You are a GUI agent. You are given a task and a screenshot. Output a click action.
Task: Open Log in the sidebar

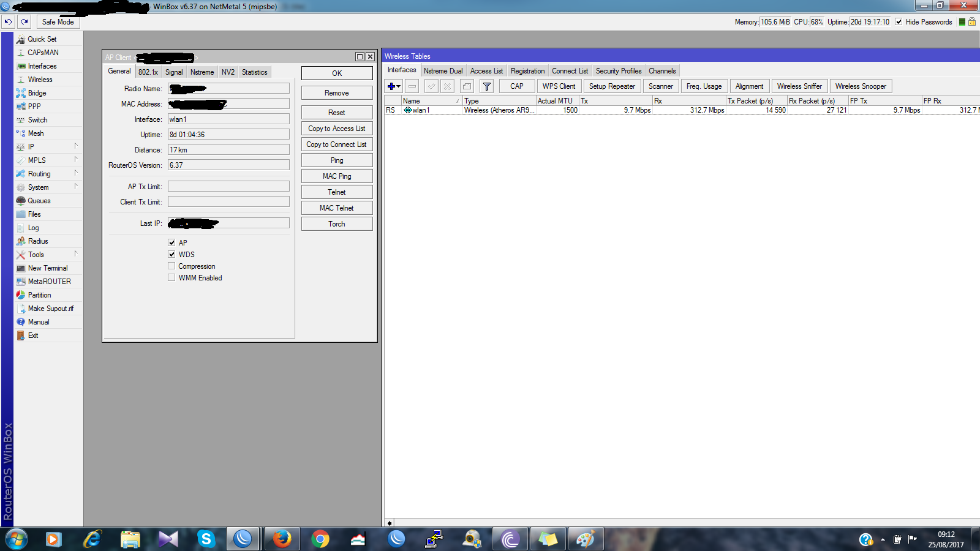tap(33, 228)
